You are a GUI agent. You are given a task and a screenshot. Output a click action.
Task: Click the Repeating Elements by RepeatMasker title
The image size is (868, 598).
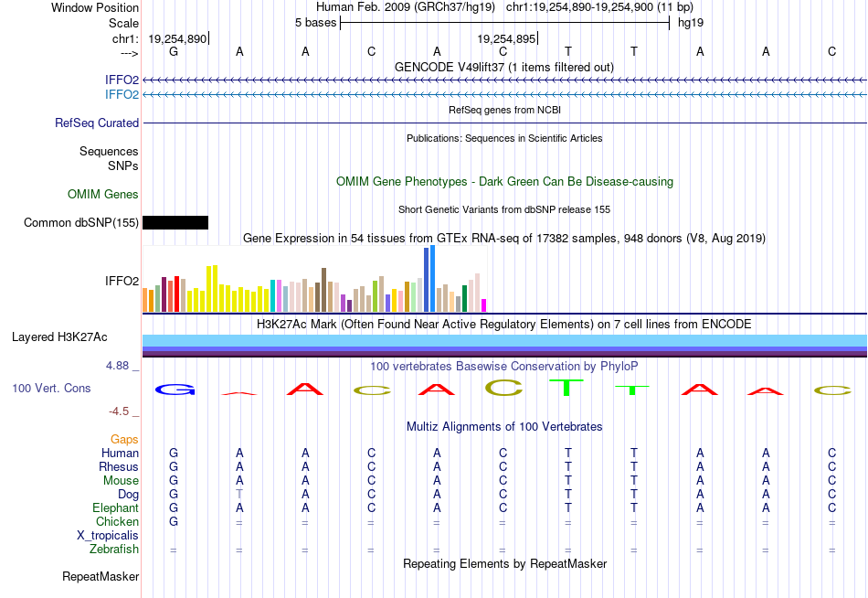pyautogui.click(x=505, y=563)
